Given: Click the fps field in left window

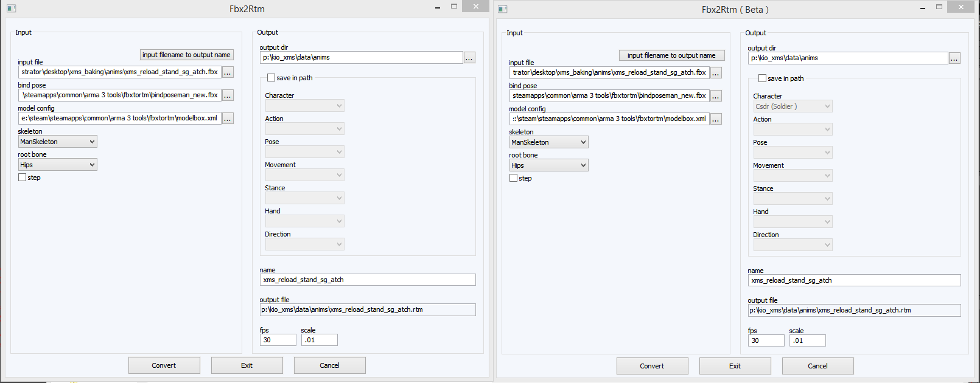Looking at the screenshot, I should 278,340.
